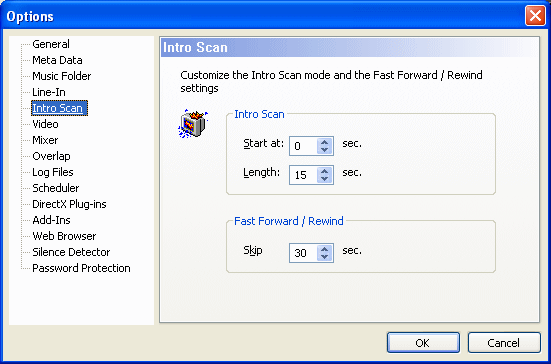This screenshot has height=364, width=551.
Task: Click the Cancel button
Action: [x=504, y=343]
